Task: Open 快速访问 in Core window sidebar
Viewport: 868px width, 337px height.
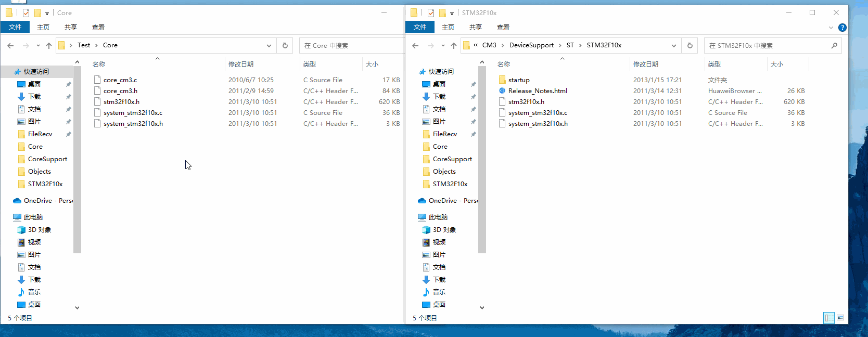Action: click(x=36, y=72)
